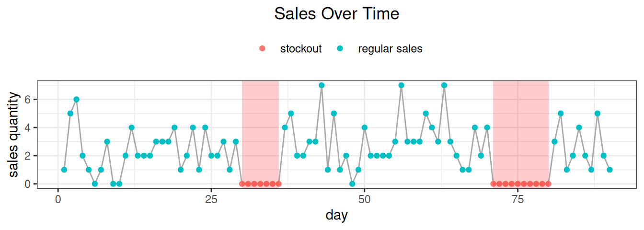The width and height of the screenshot is (644, 230).
Task: Click the "sales quantity" y-axis title
Action: point(15,135)
